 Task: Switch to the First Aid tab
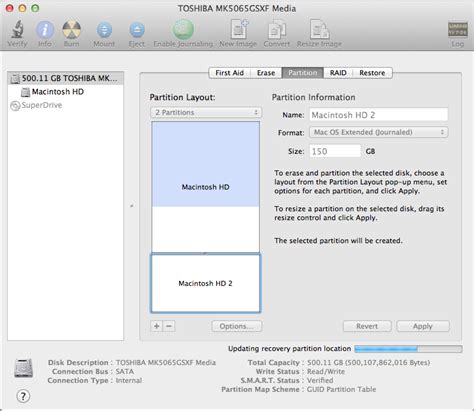[x=229, y=73]
